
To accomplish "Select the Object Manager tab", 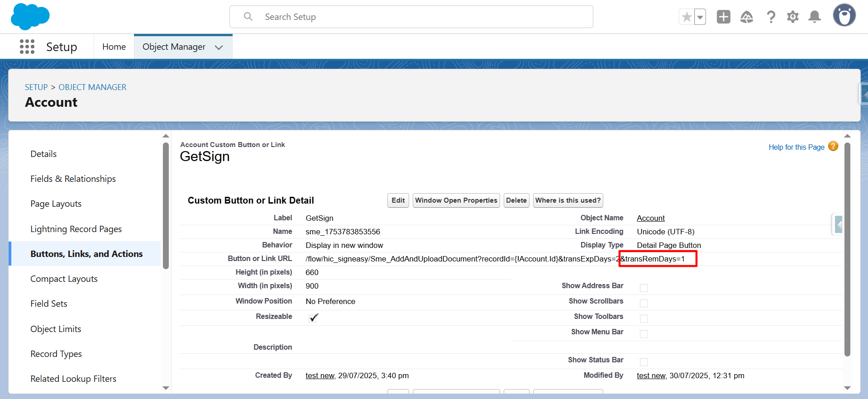I will (174, 47).
